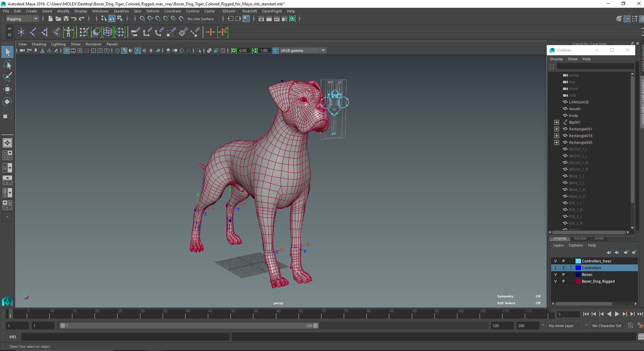Image resolution: width=644 pixels, height=351 pixels.
Task: Choose the Move tool in toolbox
Action: (x=7, y=89)
